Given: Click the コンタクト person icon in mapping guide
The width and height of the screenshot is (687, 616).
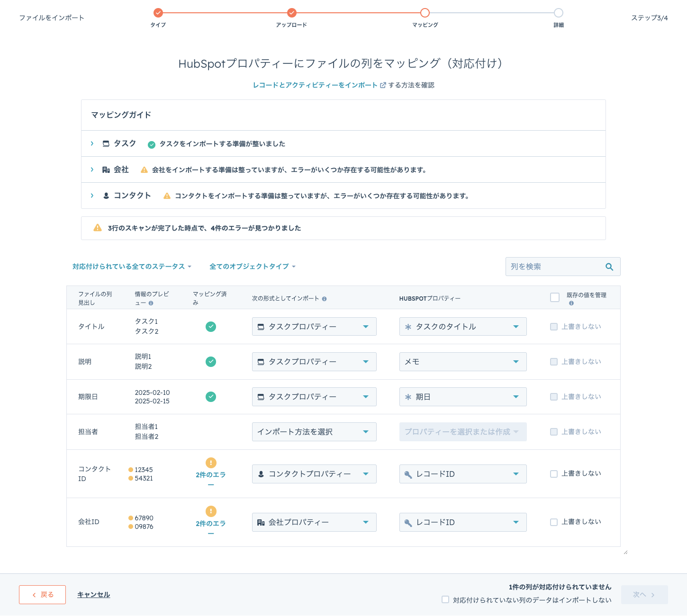Looking at the screenshot, I should [106, 196].
